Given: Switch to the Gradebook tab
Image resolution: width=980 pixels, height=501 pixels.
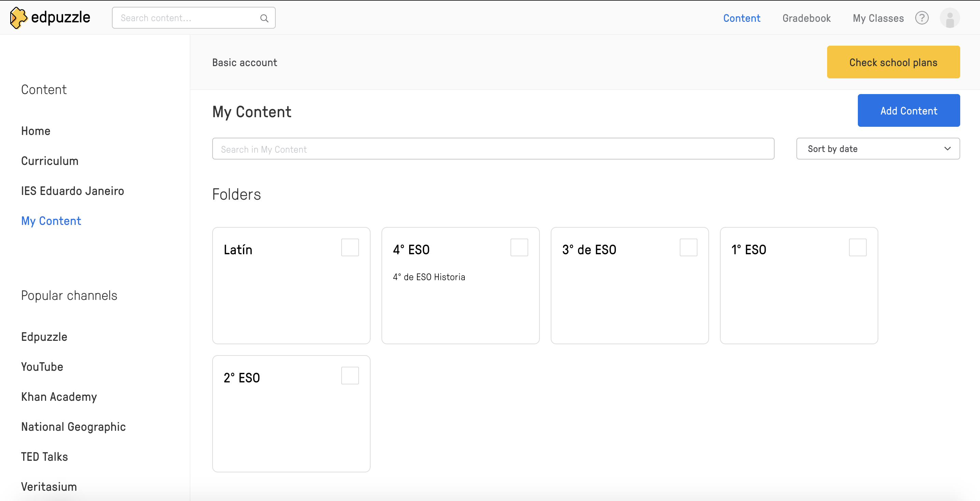Looking at the screenshot, I should [806, 18].
